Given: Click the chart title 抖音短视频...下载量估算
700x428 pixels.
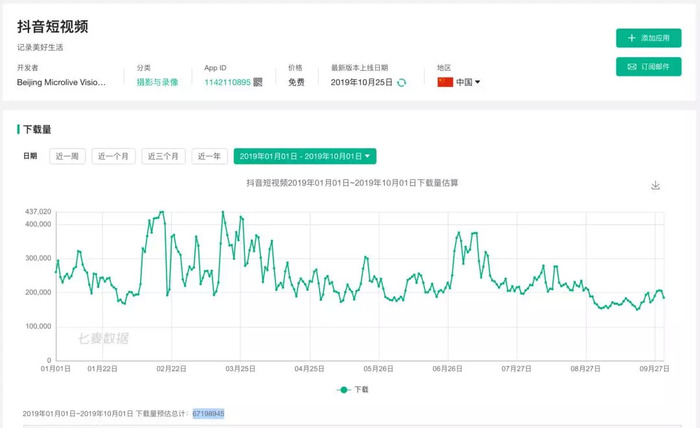Looking at the screenshot, I should 352,183.
